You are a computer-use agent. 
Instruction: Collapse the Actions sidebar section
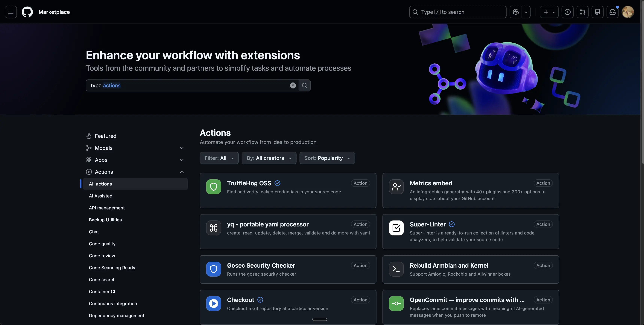(x=182, y=172)
